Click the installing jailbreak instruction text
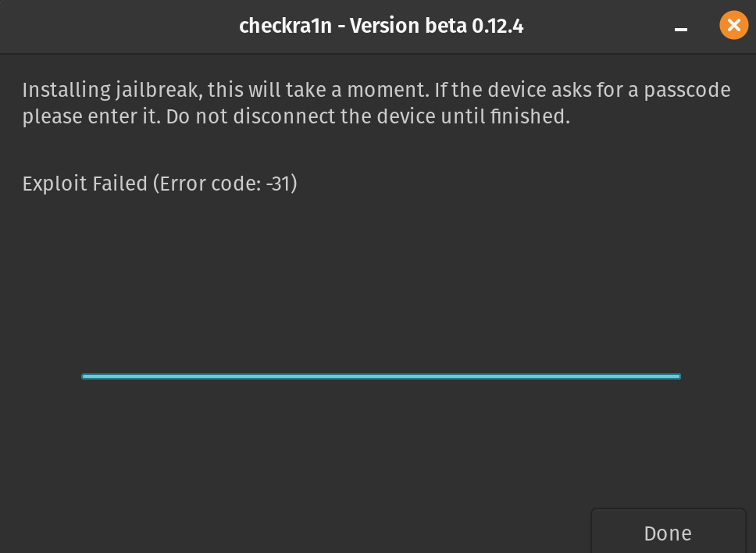The width and height of the screenshot is (756, 553). point(375,103)
